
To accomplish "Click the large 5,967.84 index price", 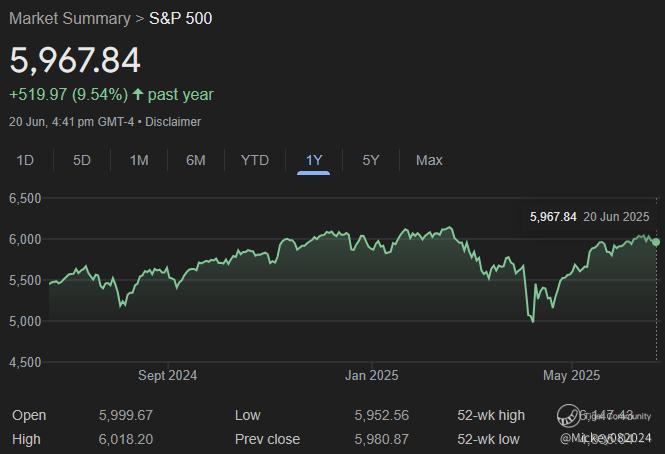I will click(75, 60).
